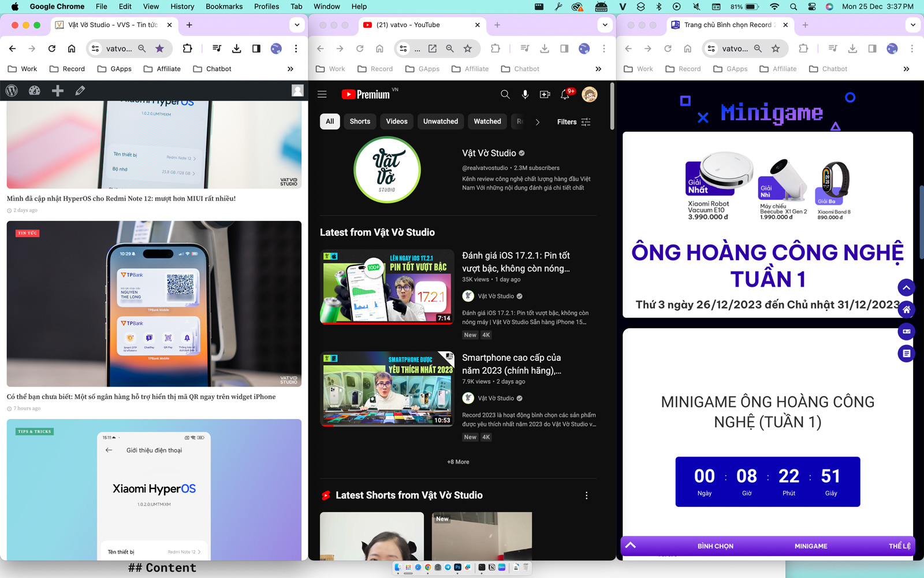Click the floating home circle button
This screenshot has width=924, height=578.
[x=906, y=309]
